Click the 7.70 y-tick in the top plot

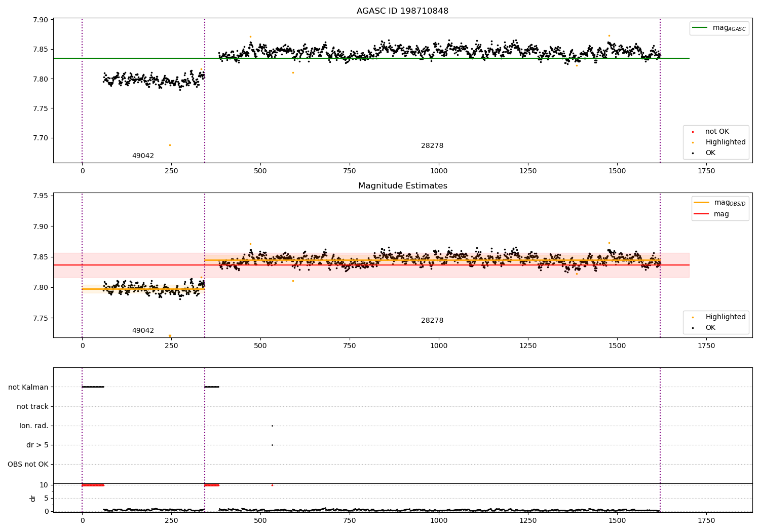(41, 138)
